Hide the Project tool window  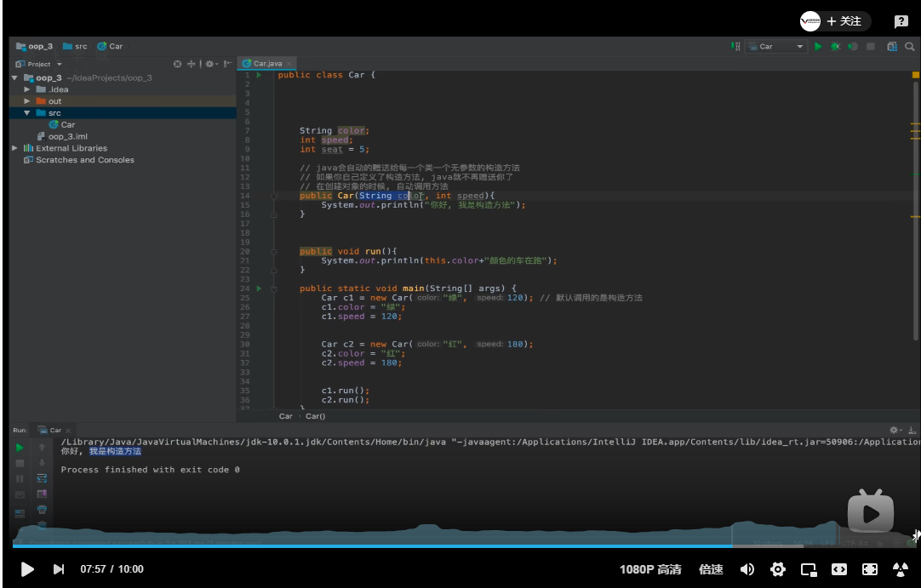click(x=227, y=64)
